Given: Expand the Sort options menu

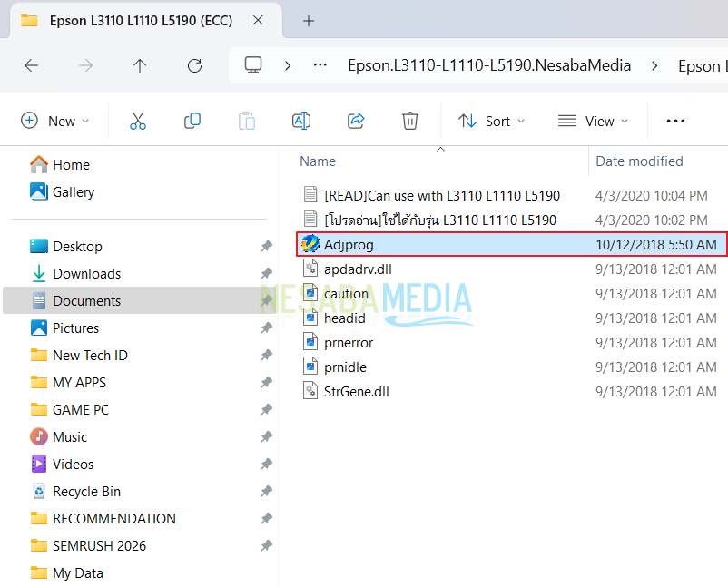Looking at the screenshot, I should [x=491, y=121].
